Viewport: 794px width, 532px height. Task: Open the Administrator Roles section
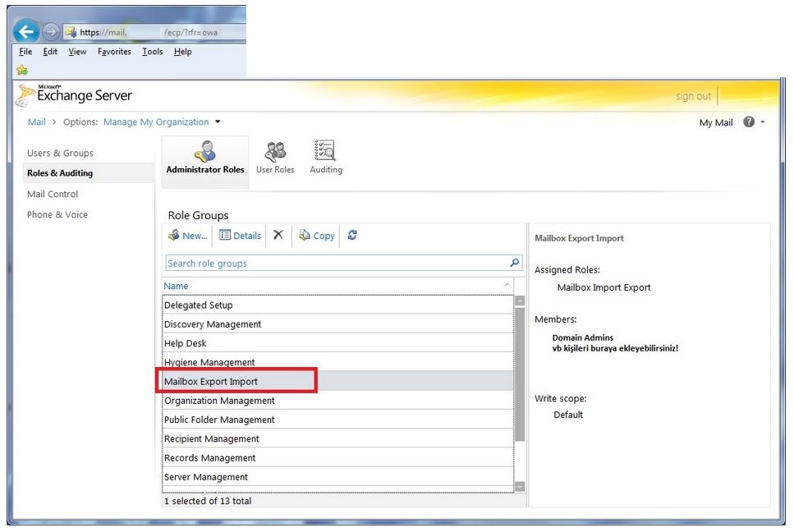[x=205, y=158]
